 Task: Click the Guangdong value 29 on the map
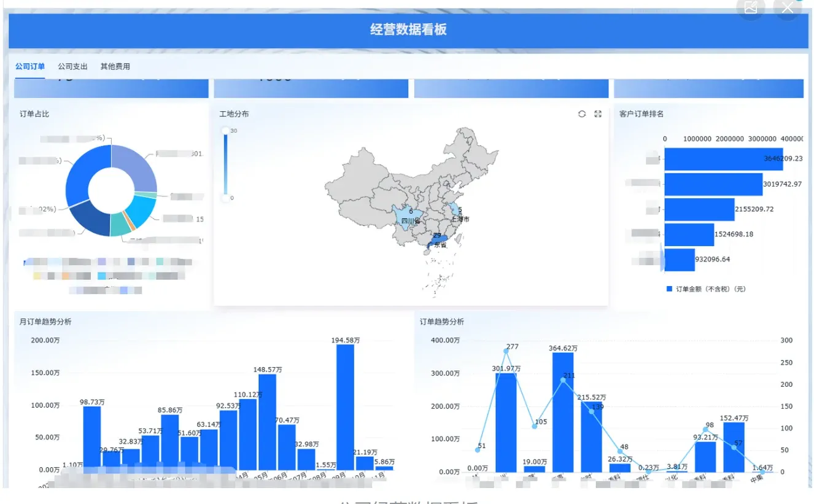click(x=437, y=236)
